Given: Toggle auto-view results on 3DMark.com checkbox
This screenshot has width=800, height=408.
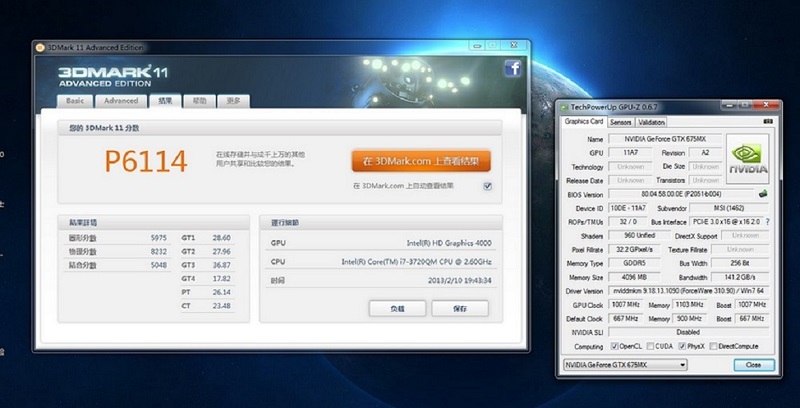Looking at the screenshot, I should [x=487, y=186].
